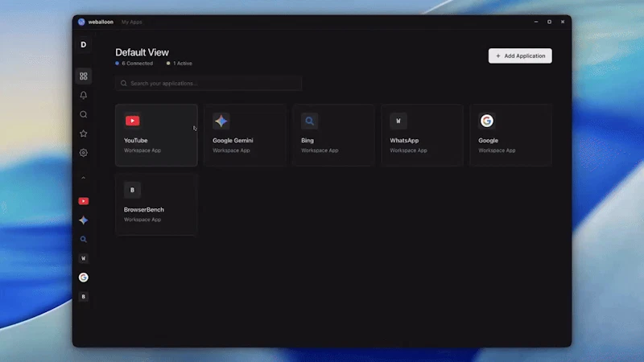The image size is (644, 362).
Task: Collapse sidebar app list with chevron
Action: (84, 178)
